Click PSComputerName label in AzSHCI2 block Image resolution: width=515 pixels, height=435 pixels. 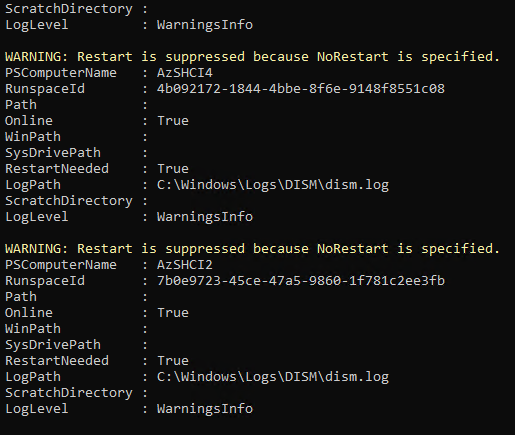[61, 265]
